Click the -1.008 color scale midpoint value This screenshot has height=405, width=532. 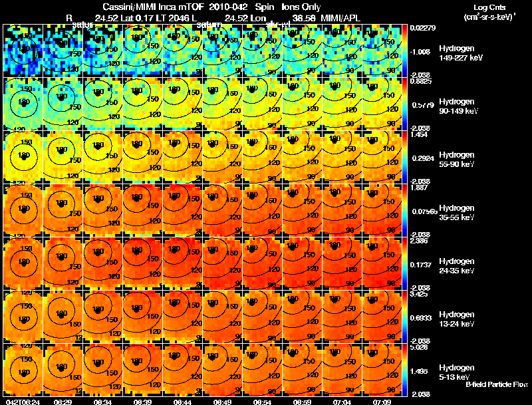coord(420,52)
